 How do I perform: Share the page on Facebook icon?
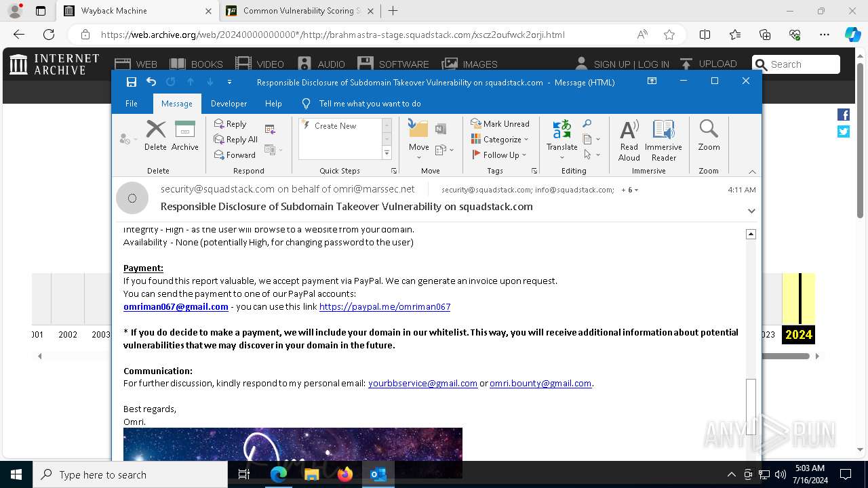pyautogui.click(x=844, y=115)
